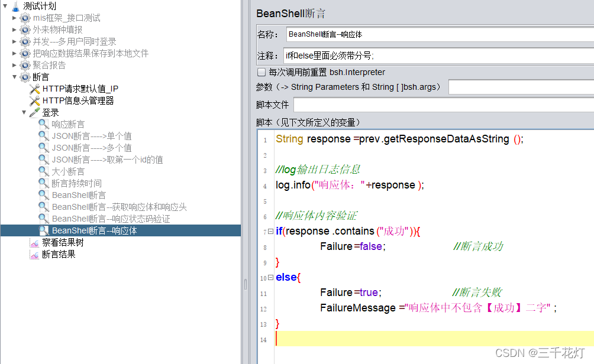Select the 断言 thread group gear icon
This screenshot has width=594, height=364.
pyautogui.click(x=25, y=77)
